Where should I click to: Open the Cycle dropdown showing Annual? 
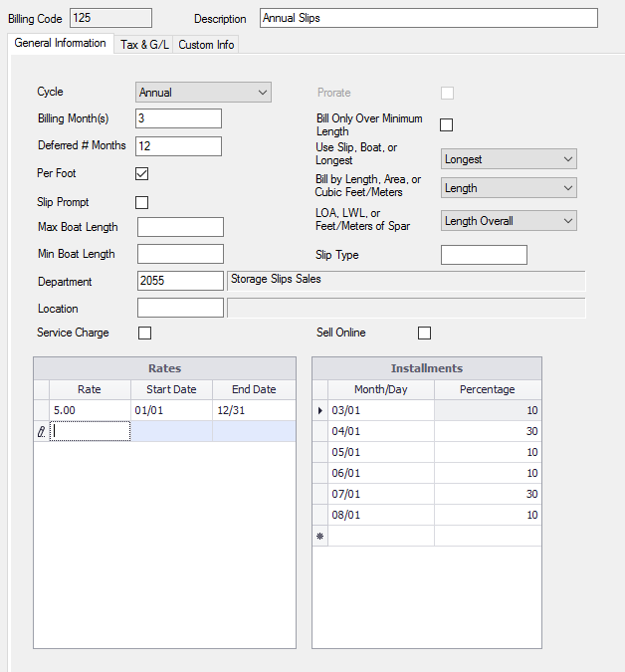click(203, 93)
